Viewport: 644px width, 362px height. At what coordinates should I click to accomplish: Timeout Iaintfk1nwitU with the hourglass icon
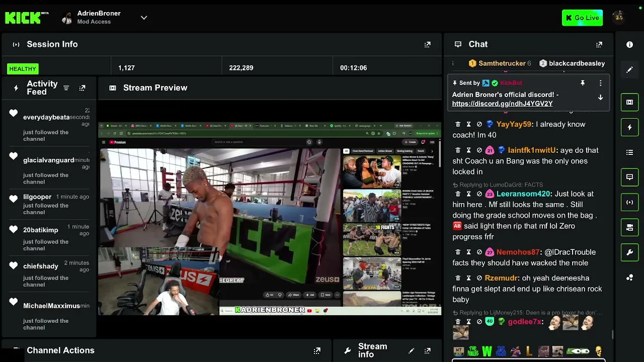pos(468,150)
